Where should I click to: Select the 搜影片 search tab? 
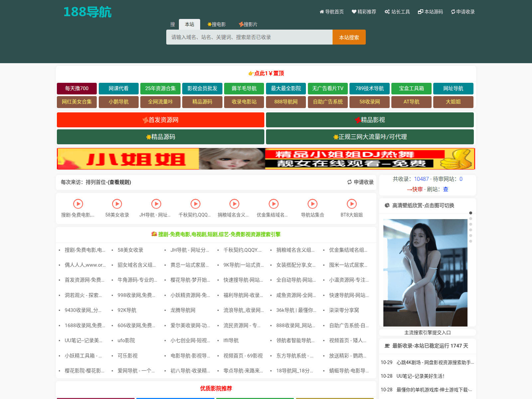[248, 25]
